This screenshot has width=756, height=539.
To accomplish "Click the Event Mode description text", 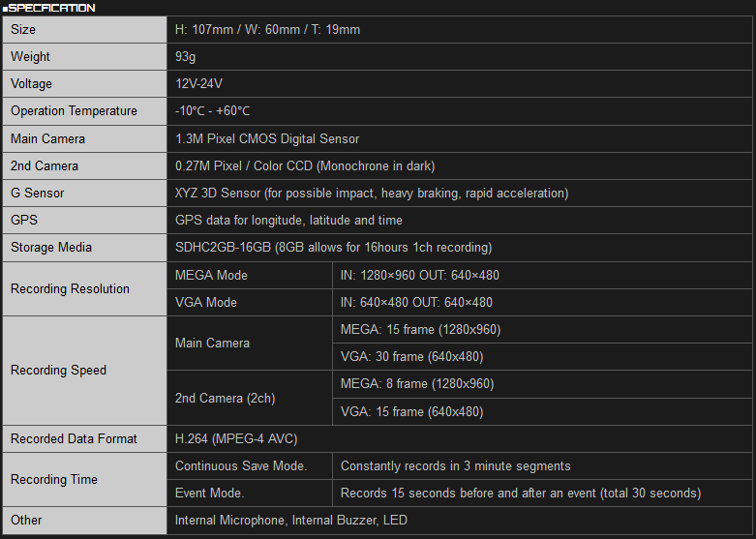I will (521, 493).
